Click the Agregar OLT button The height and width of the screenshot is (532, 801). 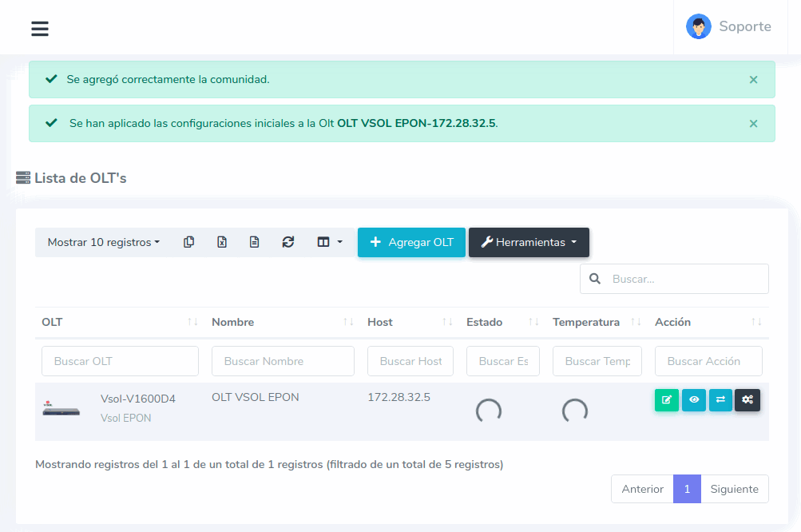click(x=411, y=242)
